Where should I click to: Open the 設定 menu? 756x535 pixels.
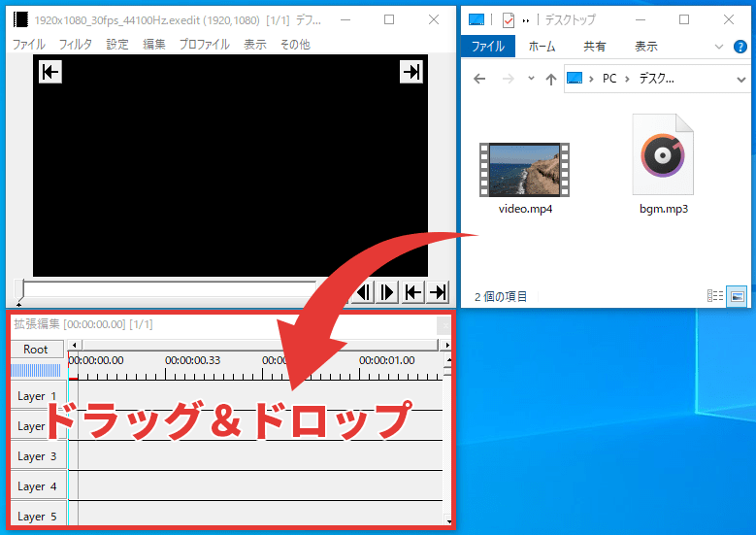pyautogui.click(x=117, y=45)
